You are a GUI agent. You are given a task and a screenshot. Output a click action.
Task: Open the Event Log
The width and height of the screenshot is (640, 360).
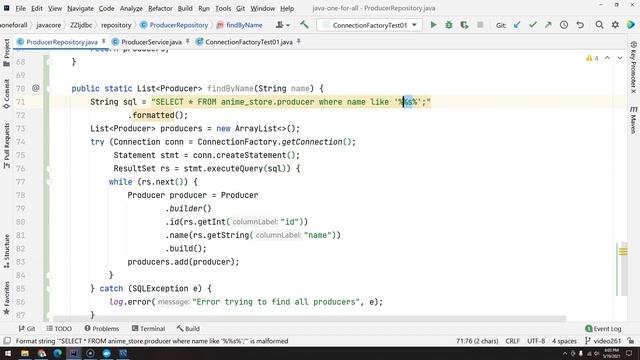tap(603, 328)
